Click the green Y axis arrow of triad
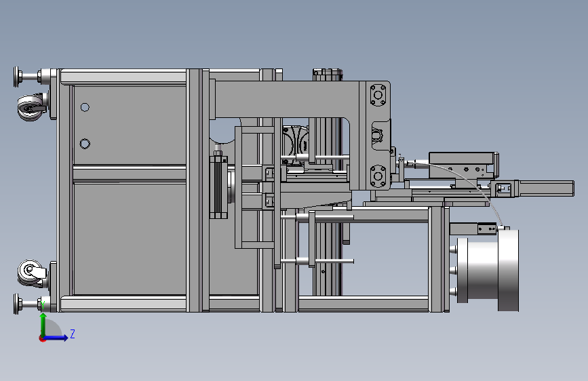The height and width of the screenshot is (381, 588). 43,324
